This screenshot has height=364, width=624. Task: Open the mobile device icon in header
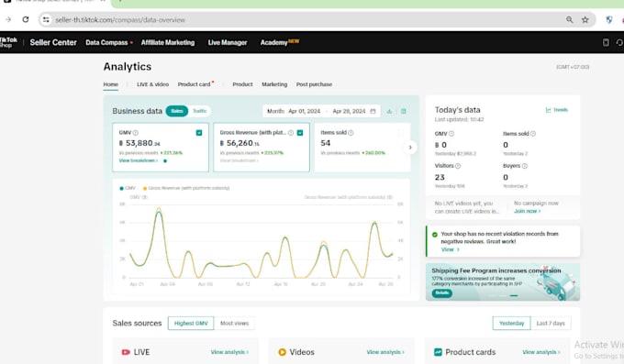point(606,42)
